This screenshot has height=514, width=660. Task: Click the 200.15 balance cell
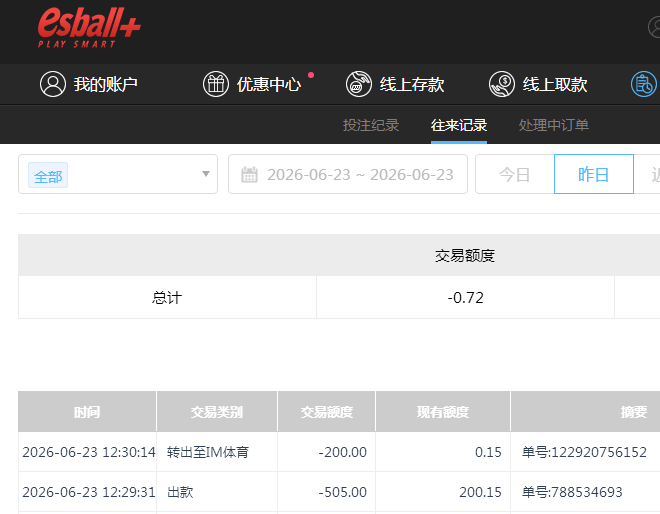[x=480, y=492]
